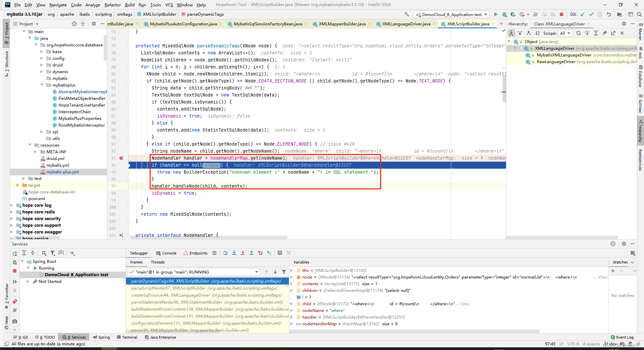
Task: Collapse the mybatisplus package
Action: pyautogui.click(x=42, y=85)
